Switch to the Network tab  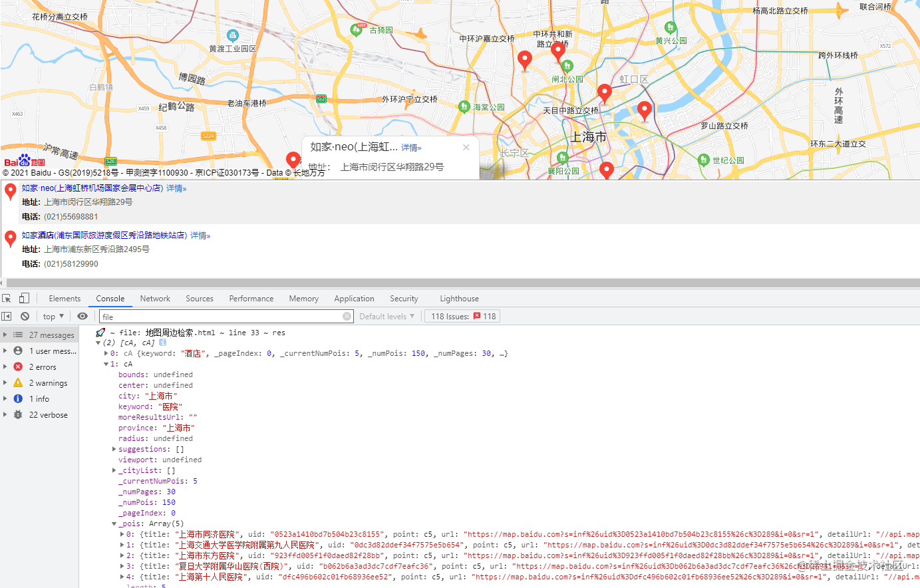(155, 299)
